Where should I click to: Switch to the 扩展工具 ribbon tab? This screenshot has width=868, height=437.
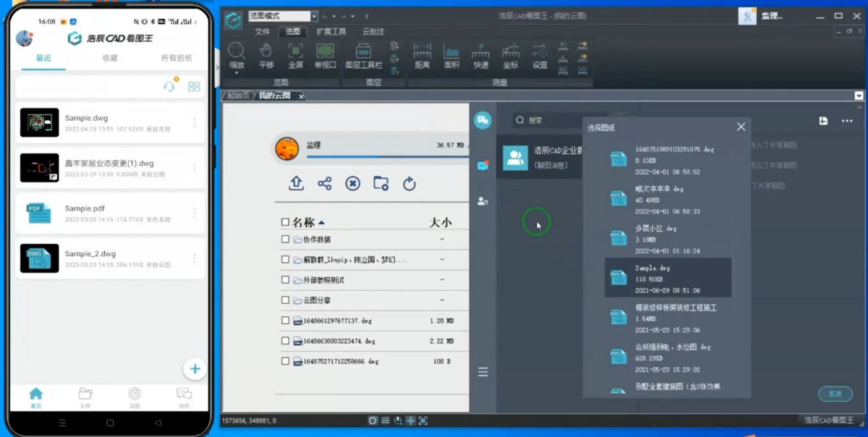331,32
